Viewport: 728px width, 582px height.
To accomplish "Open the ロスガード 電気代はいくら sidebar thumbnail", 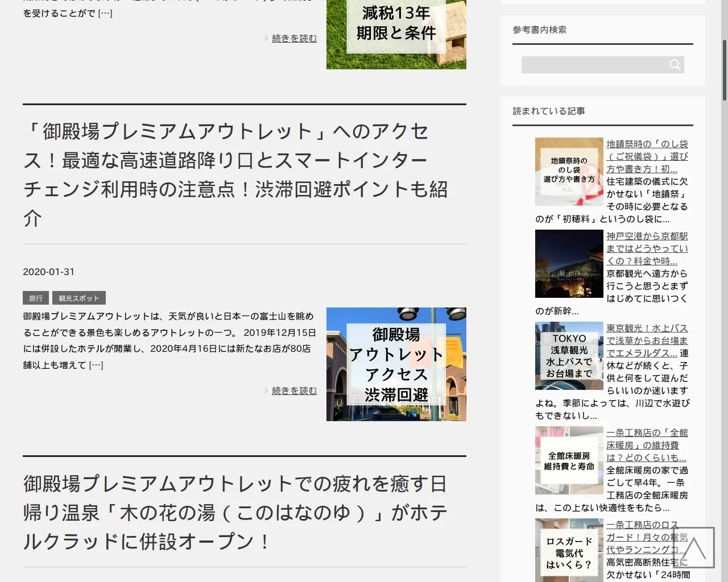I will click(x=569, y=550).
